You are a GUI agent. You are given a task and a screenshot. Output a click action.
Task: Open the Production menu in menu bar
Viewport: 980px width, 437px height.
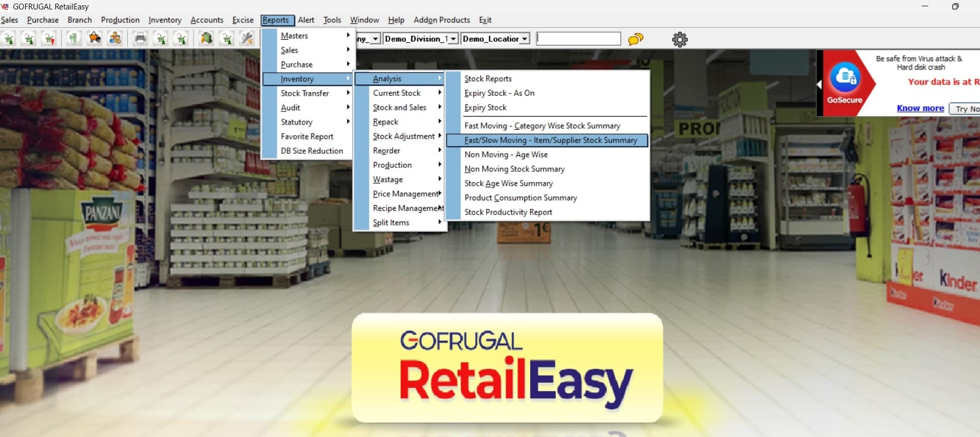point(120,20)
